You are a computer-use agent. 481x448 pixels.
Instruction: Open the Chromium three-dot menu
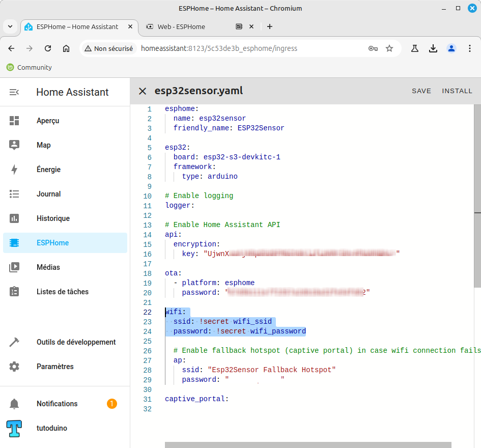pos(470,48)
